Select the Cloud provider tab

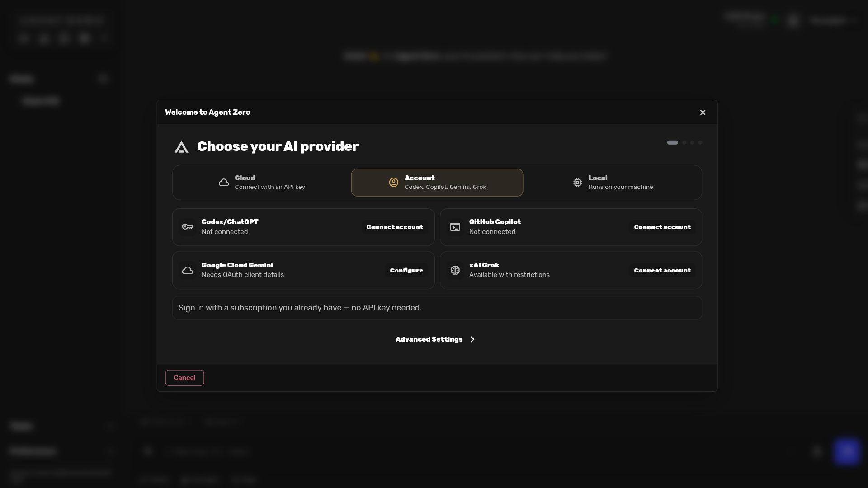pos(261,183)
